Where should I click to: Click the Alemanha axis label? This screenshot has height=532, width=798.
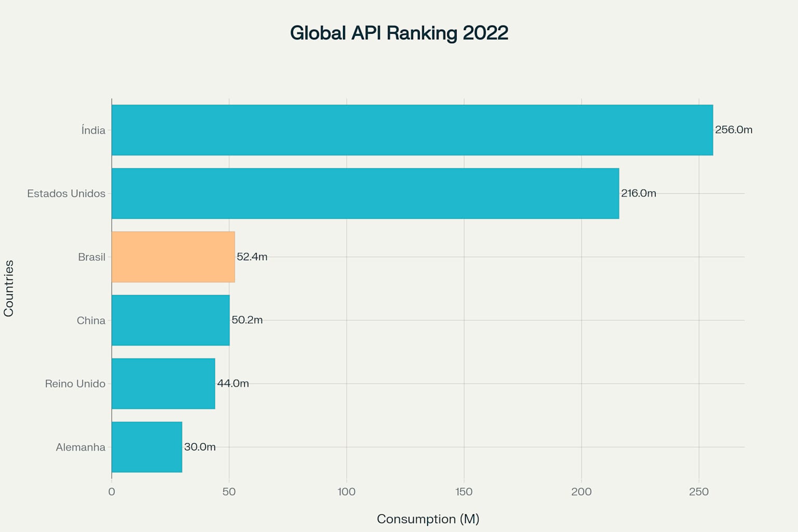pos(80,447)
